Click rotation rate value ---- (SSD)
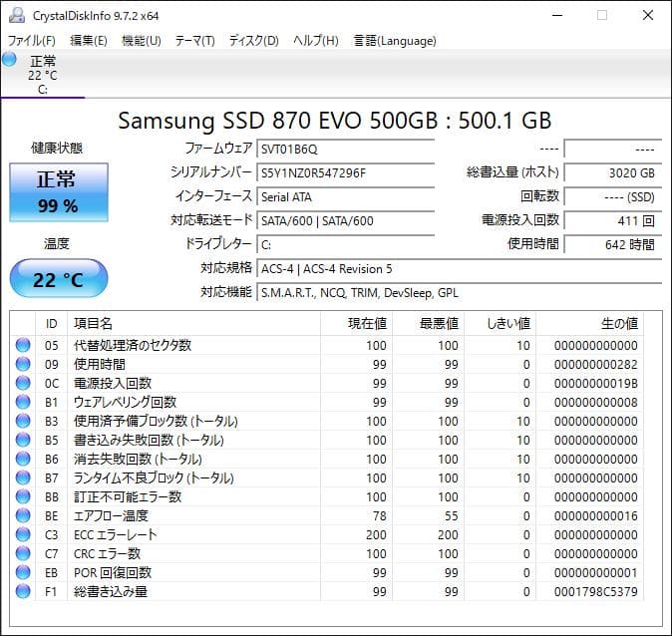 [613, 197]
